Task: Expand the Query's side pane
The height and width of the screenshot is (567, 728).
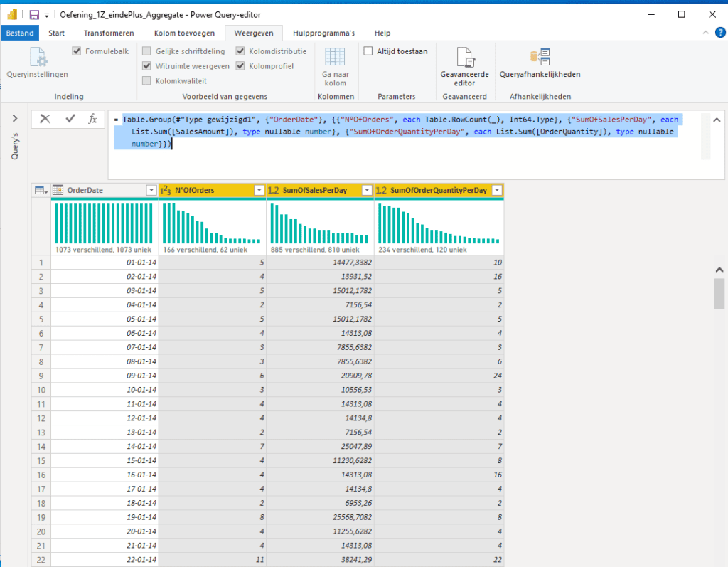Action: tap(15, 119)
